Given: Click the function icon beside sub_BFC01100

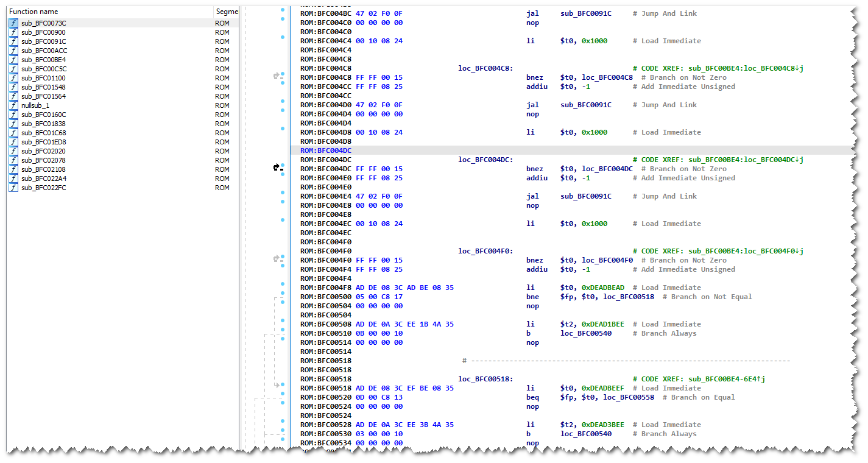Looking at the screenshot, I should 13,78.
